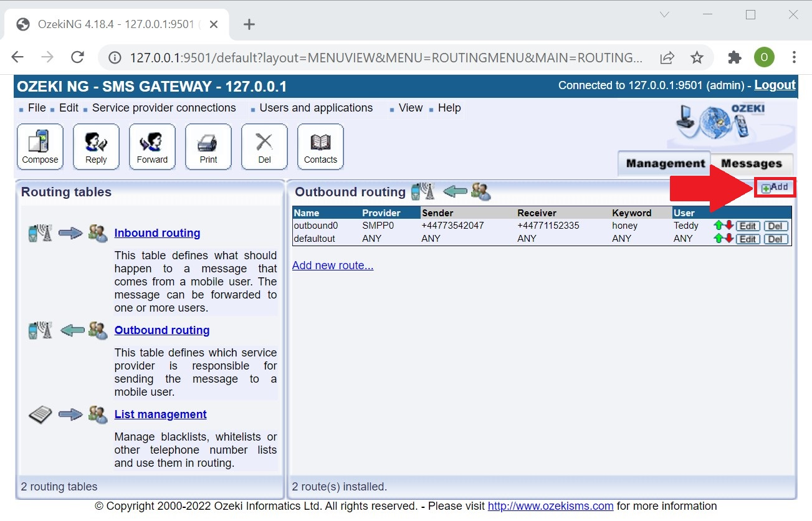Click the site information icon
Screen dimensions: 812x521
(115, 58)
